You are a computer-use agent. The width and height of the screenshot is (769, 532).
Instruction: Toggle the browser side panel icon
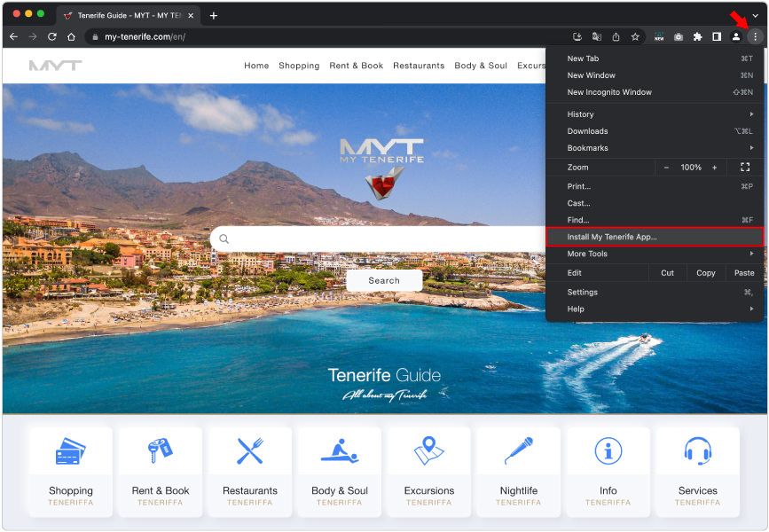click(x=717, y=37)
